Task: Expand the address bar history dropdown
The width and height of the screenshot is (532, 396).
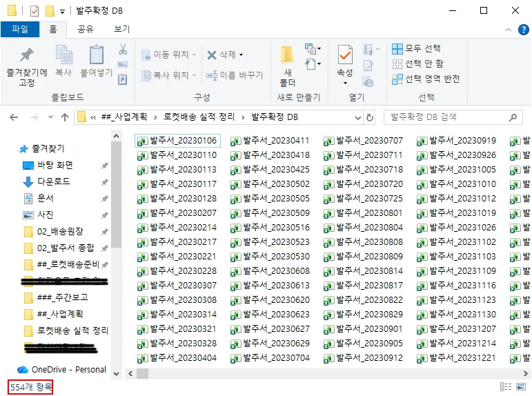Action: [x=357, y=118]
